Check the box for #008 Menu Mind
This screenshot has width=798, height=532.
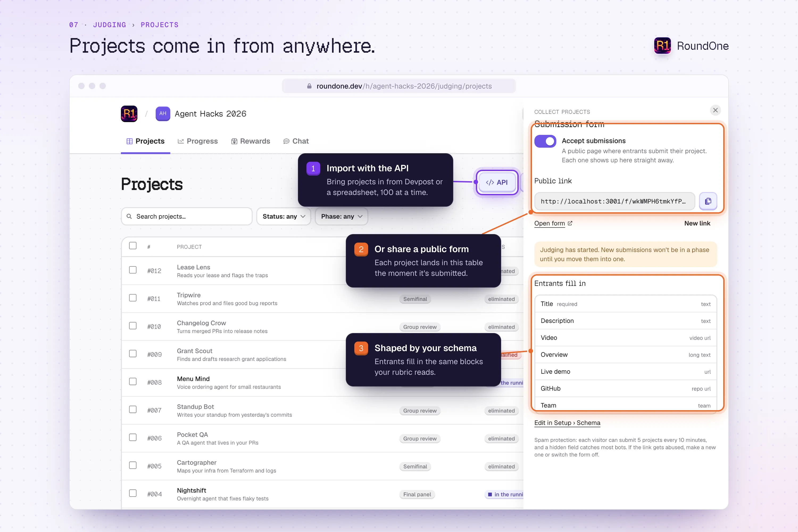(133, 382)
